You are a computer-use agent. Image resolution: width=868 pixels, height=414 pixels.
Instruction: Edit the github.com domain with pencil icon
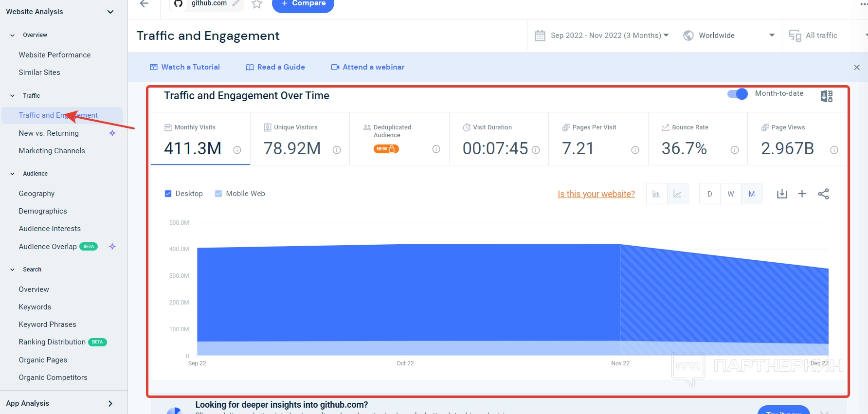pos(236,3)
